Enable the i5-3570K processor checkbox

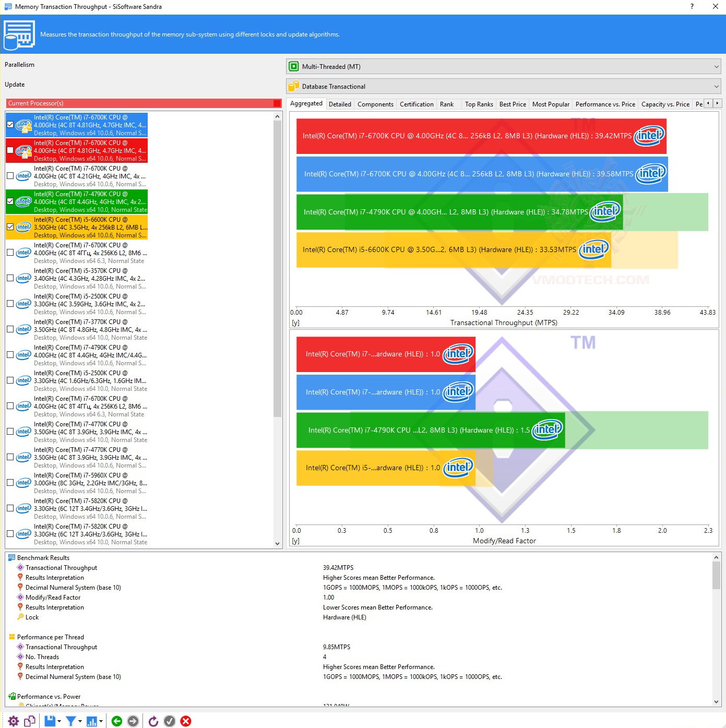pos(10,278)
